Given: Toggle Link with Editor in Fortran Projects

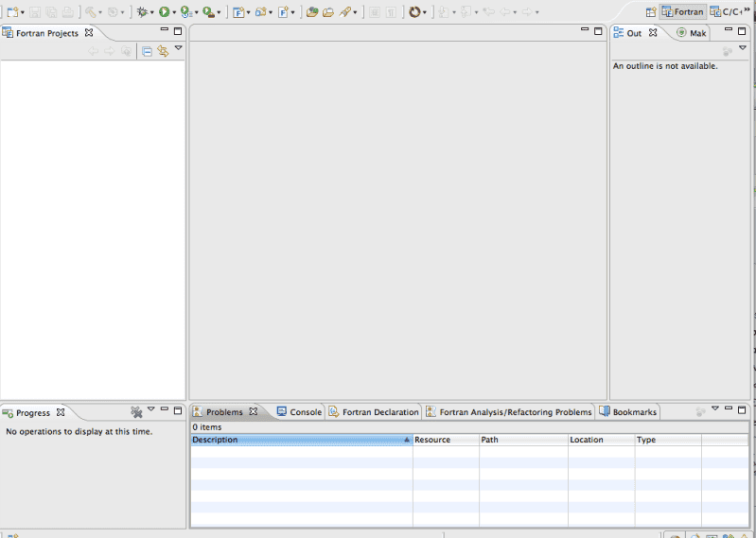Looking at the screenshot, I should coord(163,51).
